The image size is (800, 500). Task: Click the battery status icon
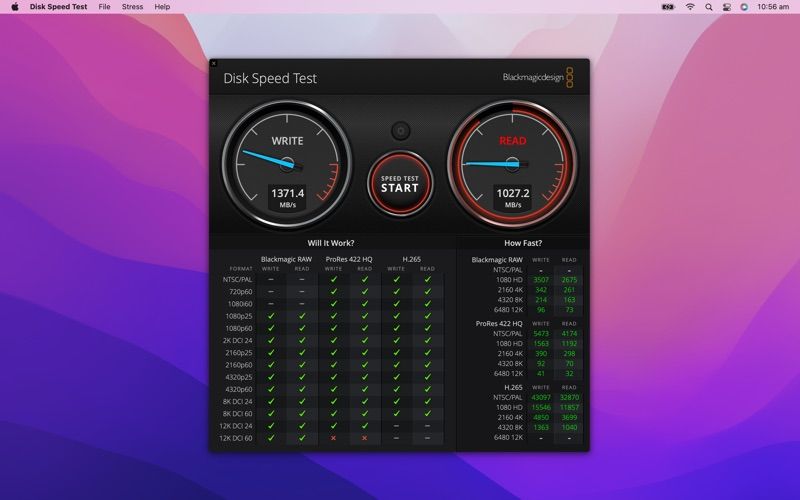point(668,7)
